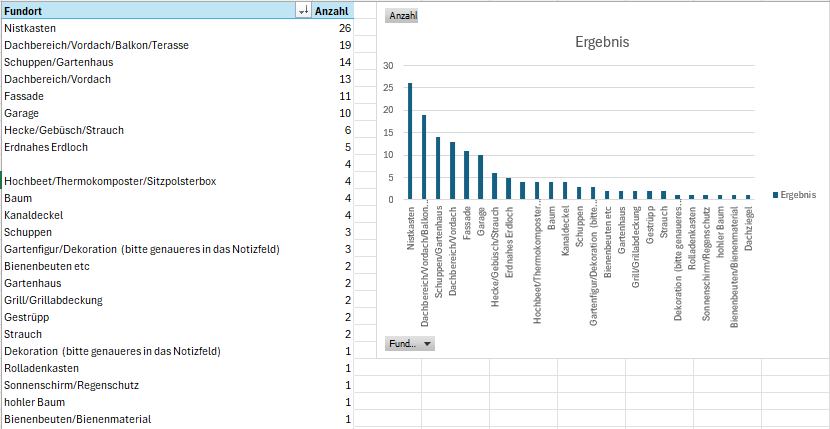Viewport: 830px width, 429px height.
Task: Select the Bienenbeuten etc cell
Action: (157, 266)
